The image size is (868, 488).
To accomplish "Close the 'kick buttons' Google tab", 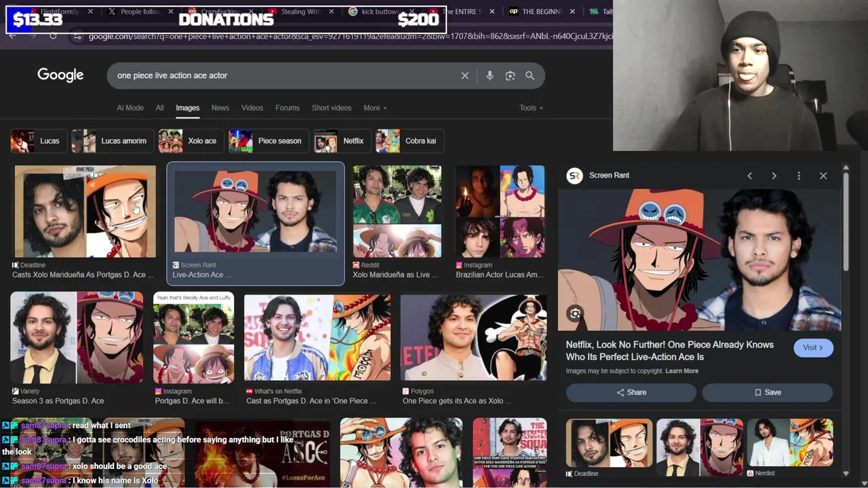I will 412,12.
